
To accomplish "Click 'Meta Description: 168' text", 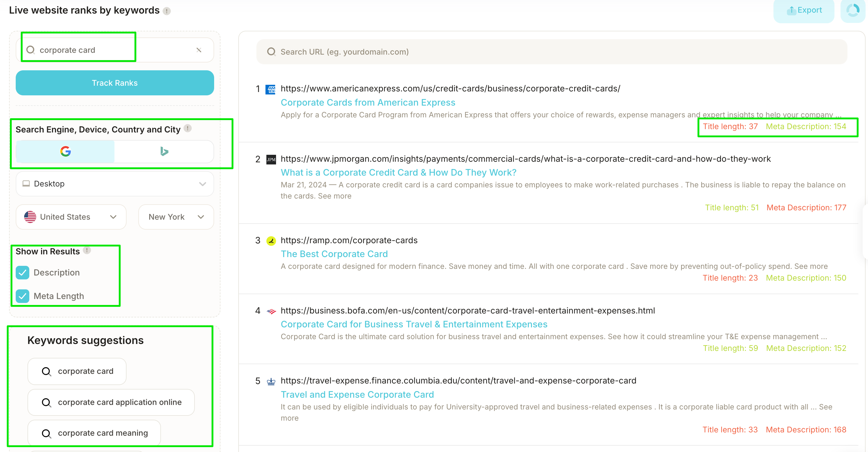I will click(806, 430).
